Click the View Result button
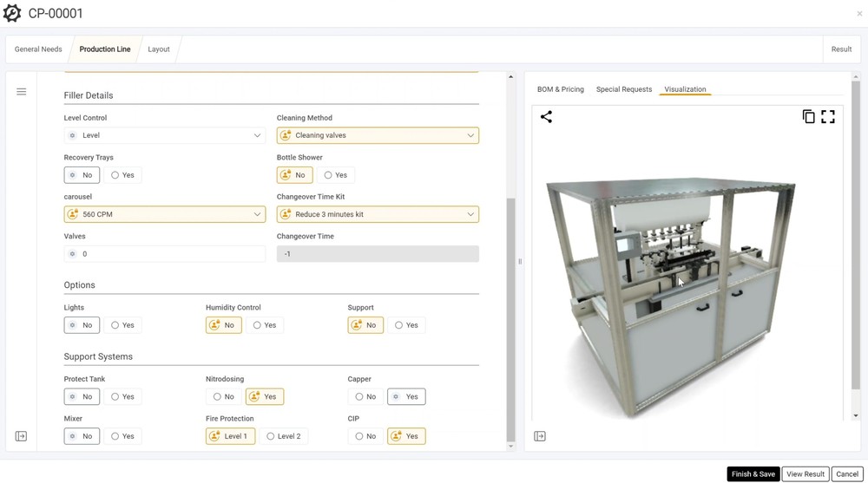The width and height of the screenshot is (868, 483). click(x=805, y=474)
